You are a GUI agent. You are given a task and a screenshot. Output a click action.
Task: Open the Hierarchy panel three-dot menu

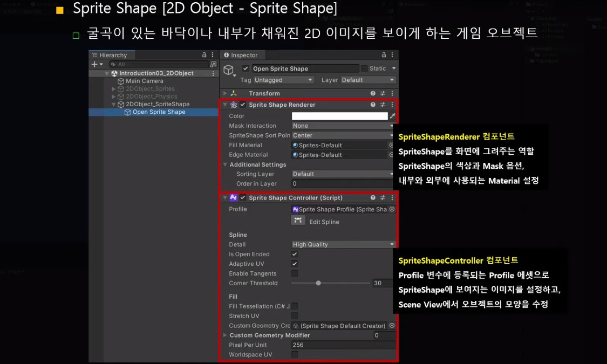(x=213, y=55)
